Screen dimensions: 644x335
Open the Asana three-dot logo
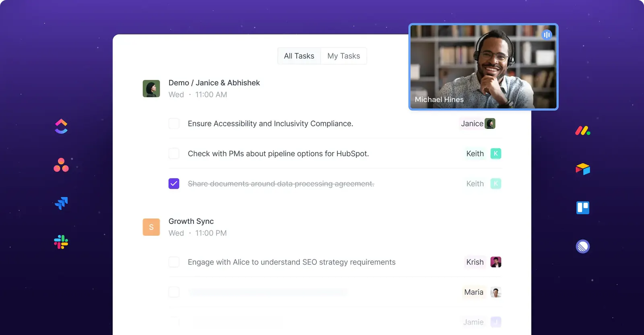point(61,165)
